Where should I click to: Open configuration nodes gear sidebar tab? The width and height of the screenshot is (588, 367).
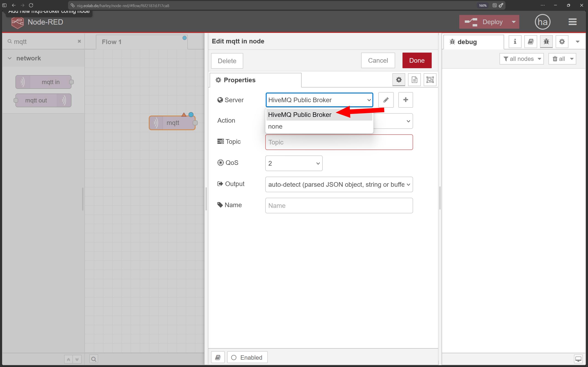562,42
